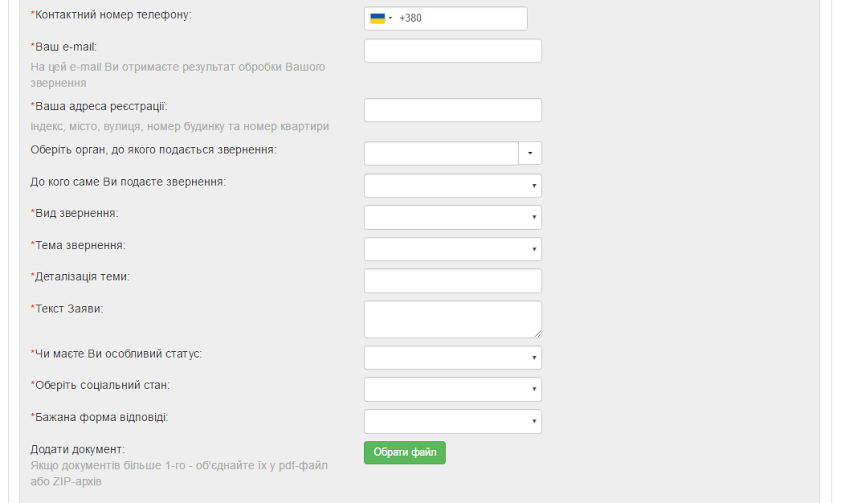The width and height of the screenshot is (841, 503).
Task: Focus the registration address field
Action: click(452, 110)
